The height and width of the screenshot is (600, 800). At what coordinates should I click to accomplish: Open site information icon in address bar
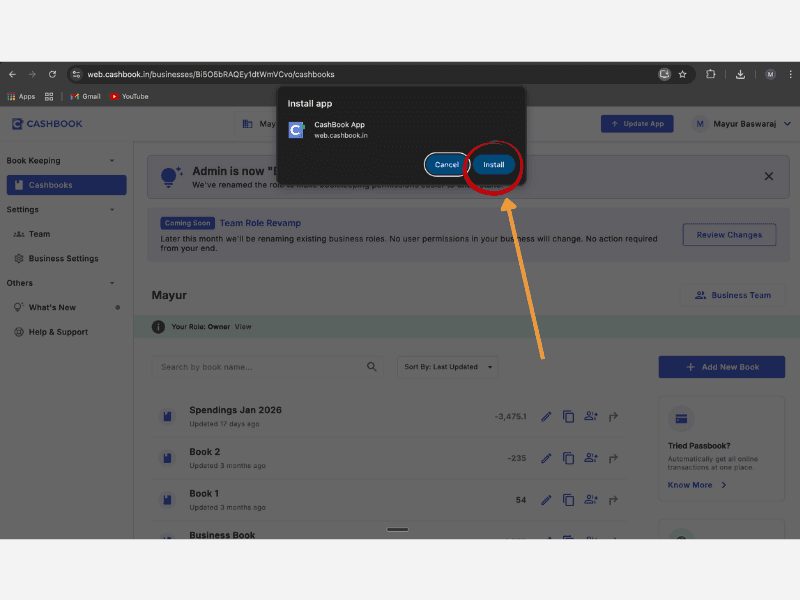(76, 74)
